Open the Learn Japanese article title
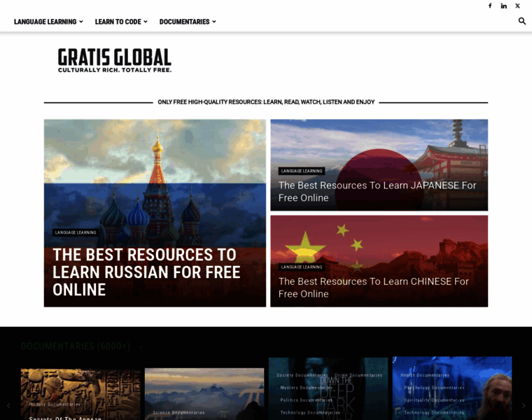 (377, 191)
